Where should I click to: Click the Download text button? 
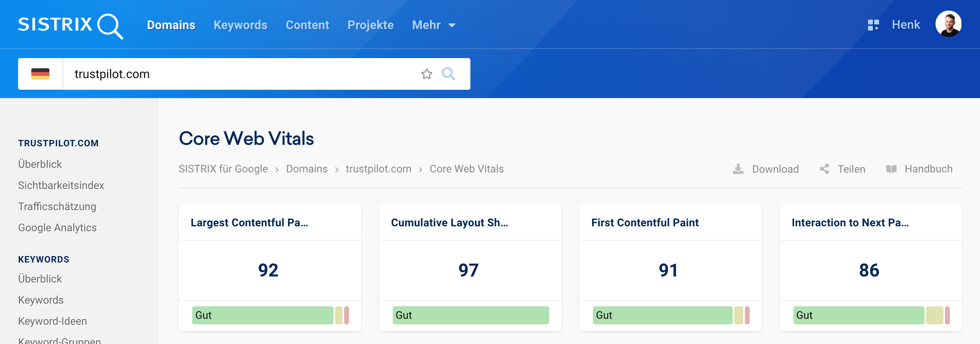pyautogui.click(x=775, y=169)
